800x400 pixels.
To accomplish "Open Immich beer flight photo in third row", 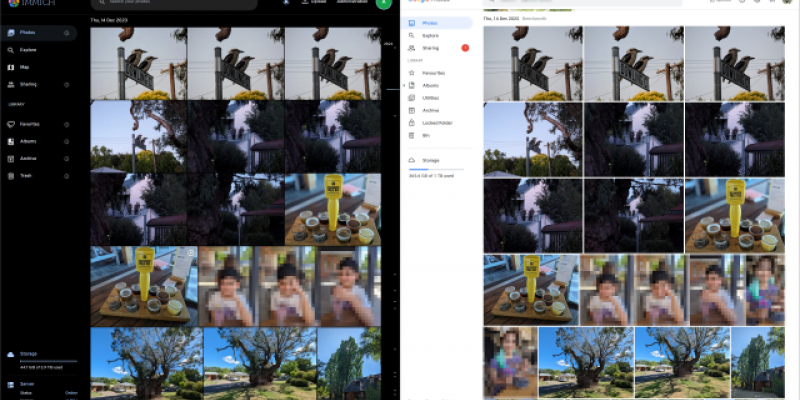I will [x=333, y=210].
